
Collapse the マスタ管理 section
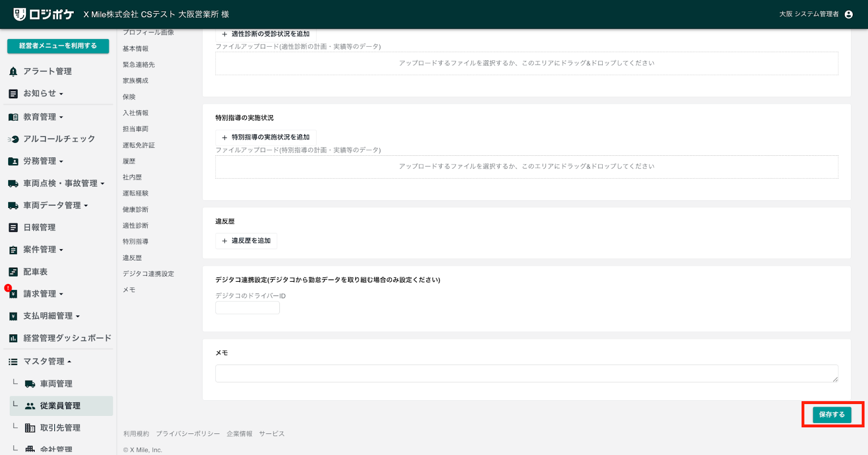[x=47, y=362]
